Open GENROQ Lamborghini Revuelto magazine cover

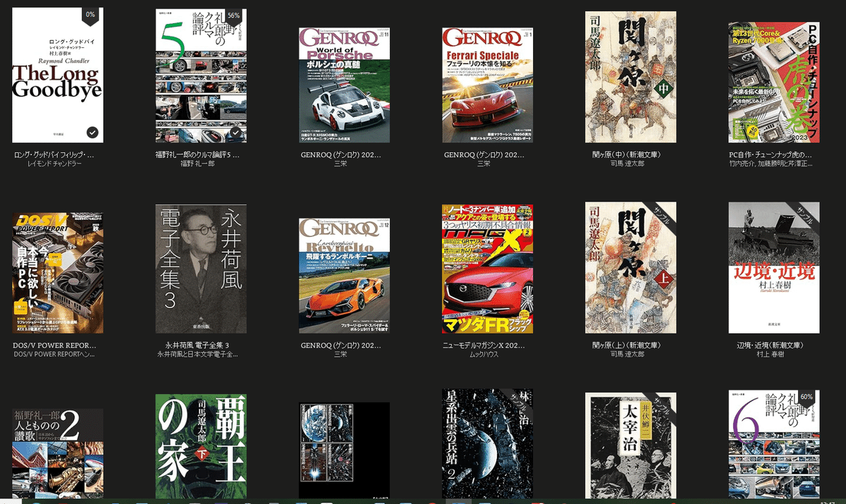pyautogui.click(x=344, y=276)
